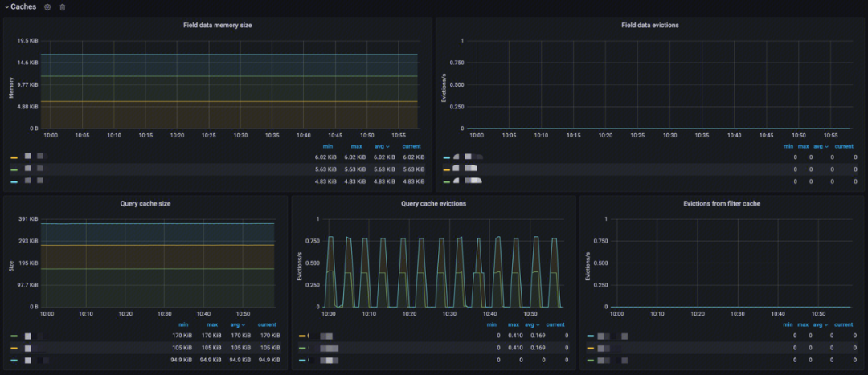The image size is (868, 375).
Task: Click the Query cache size panel title
Action: coord(145,203)
